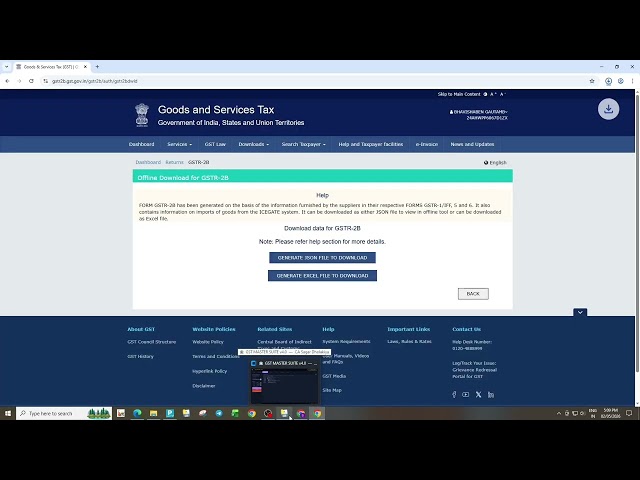The height and width of the screenshot is (480, 640).
Task: Open the X (Twitter) icon in the footer
Action: [478, 395]
